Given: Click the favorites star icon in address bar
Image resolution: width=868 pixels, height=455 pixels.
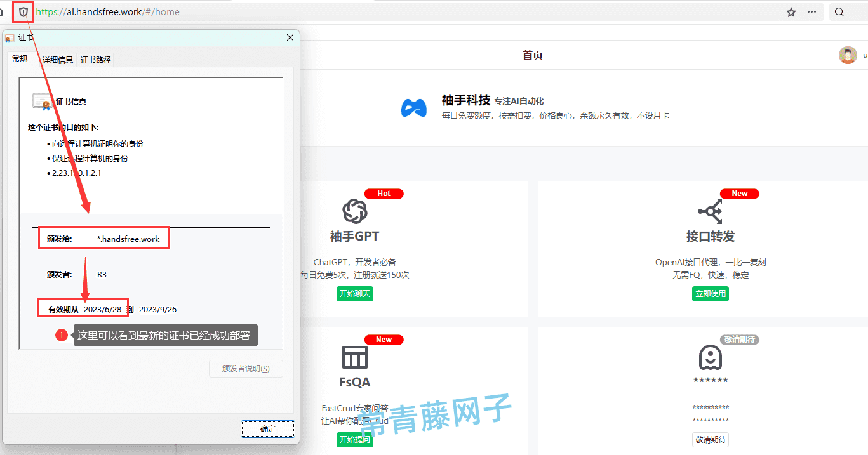Looking at the screenshot, I should (791, 12).
